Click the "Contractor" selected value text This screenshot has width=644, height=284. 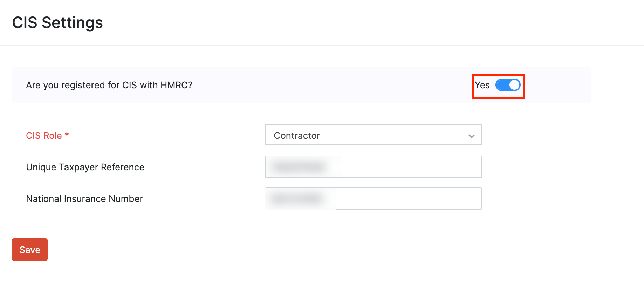[x=297, y=136]
